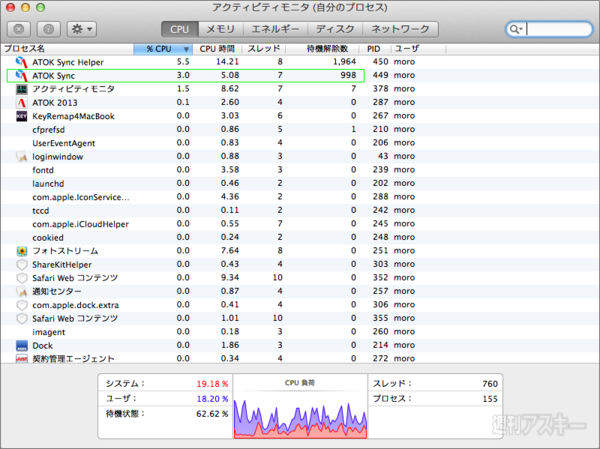Select the cookied process row
Viewport: 600px width, 449px height.
[300, 237]
